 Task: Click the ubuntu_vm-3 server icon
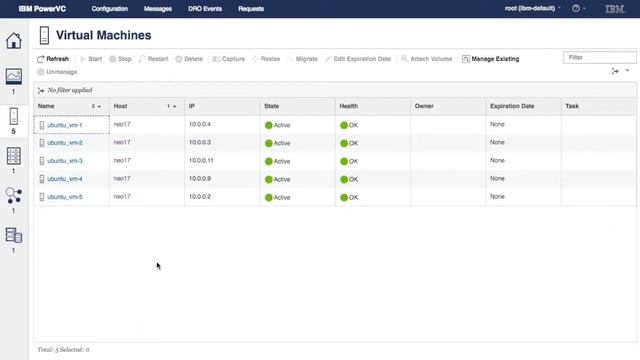pos(42,161)
